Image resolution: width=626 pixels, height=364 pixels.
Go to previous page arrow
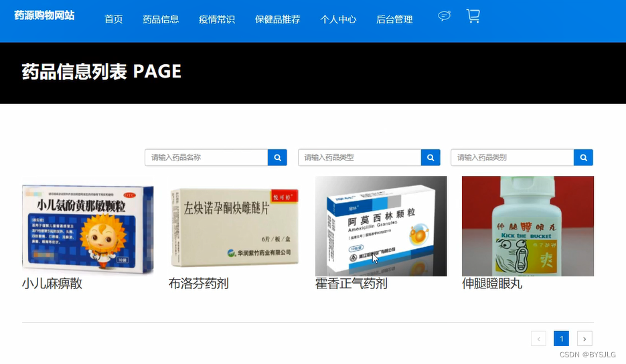tap(538, 339)
